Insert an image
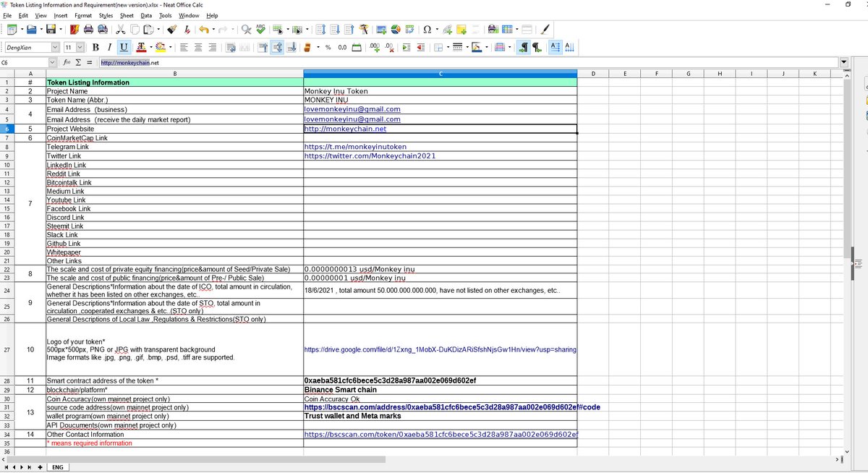This screenshot has height=473, width=868. 380,30
